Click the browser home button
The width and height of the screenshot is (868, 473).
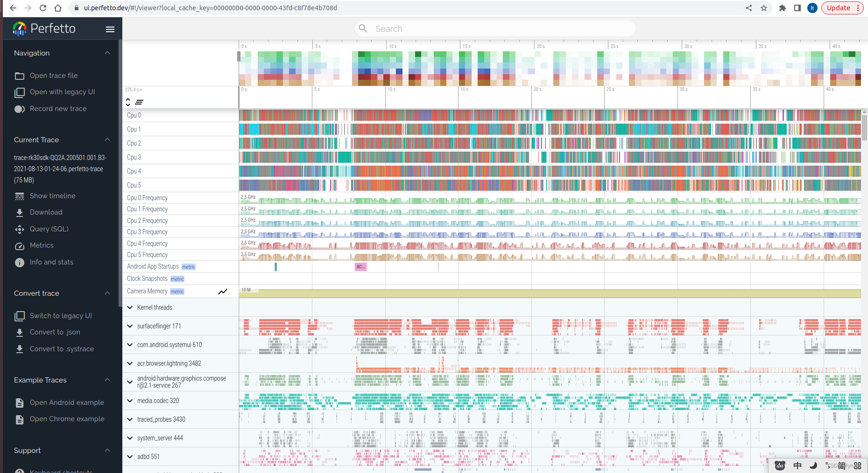58,8
